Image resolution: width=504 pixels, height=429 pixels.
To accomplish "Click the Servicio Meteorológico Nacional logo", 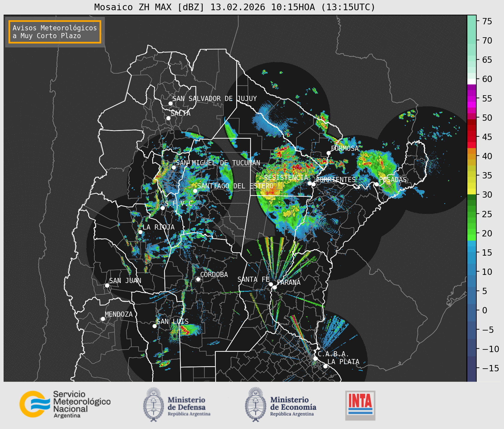I will (65, 404).
